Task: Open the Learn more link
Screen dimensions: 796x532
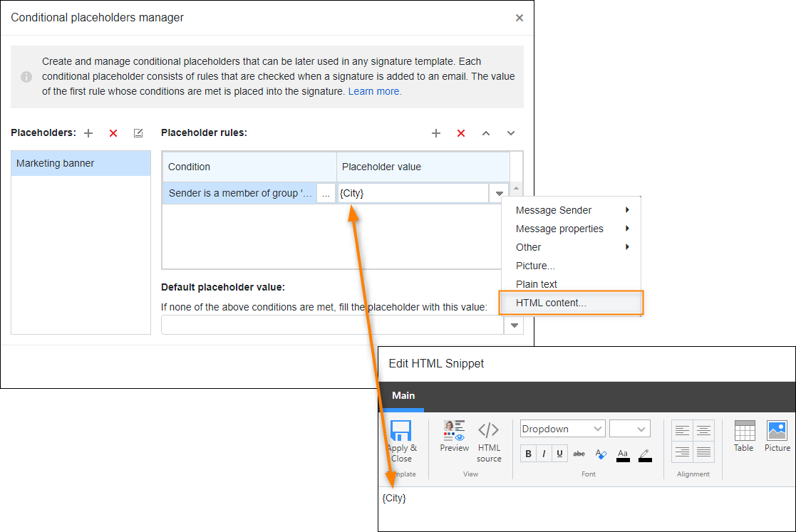Action: pos(375,91)
